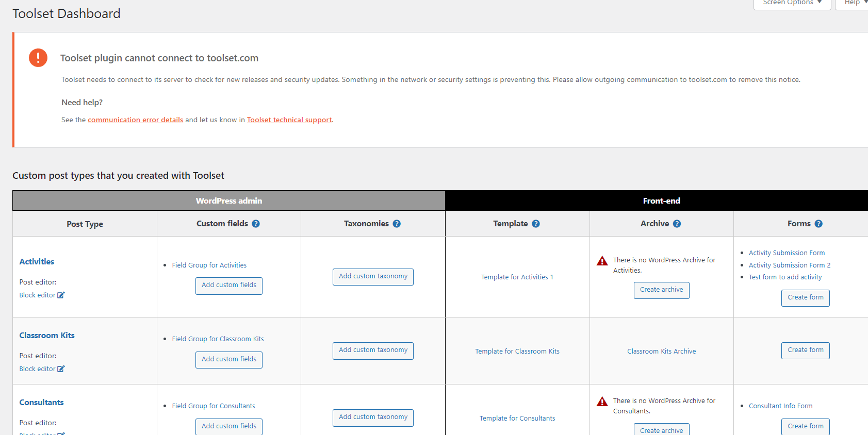Open Field Group for Activities
The image size is (868, 435).
209,265
